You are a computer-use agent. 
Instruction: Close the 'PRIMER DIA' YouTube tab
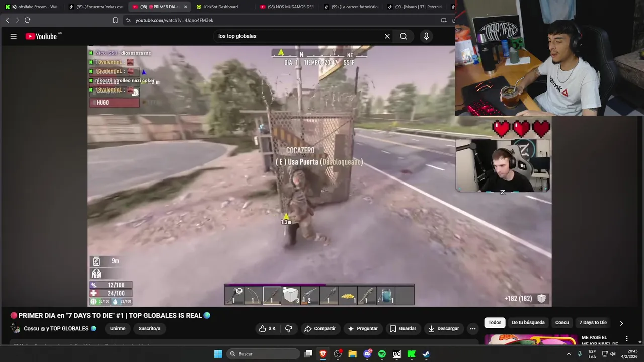point(185,7)
